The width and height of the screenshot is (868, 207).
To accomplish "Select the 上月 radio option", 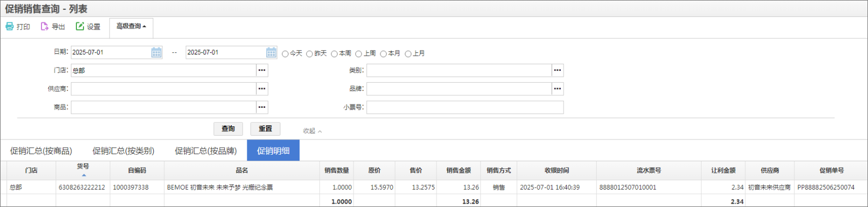I will [408, 54].
